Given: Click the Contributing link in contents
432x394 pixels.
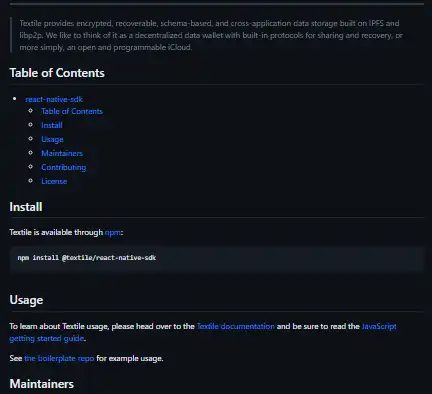Looking at the screenshot, I should point(64,167).
